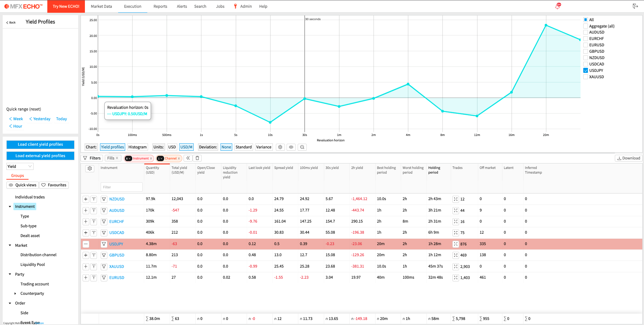Expand trades icon for NZDUSD row
The height and width of the screenshot is (325, 644).
click(x=456, y=199)
